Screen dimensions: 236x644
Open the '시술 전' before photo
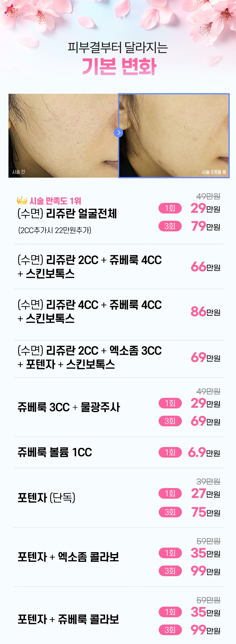coord(63,136)
